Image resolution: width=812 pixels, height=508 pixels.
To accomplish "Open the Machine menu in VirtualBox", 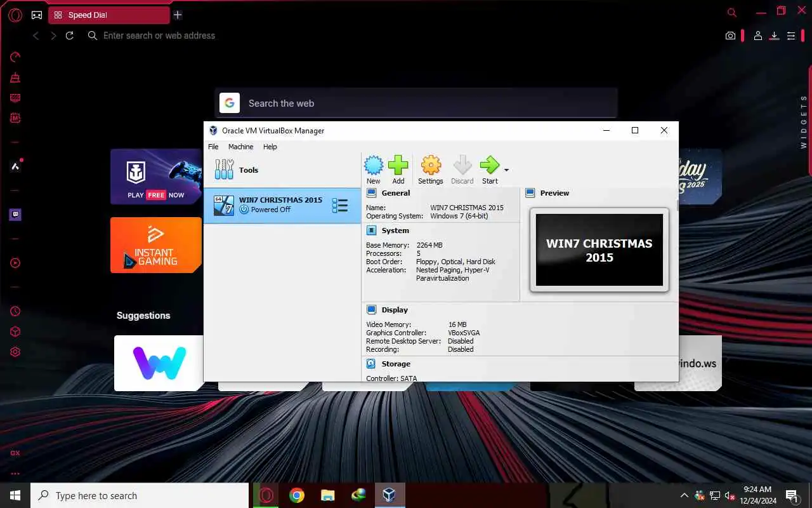I will (240, 147).
